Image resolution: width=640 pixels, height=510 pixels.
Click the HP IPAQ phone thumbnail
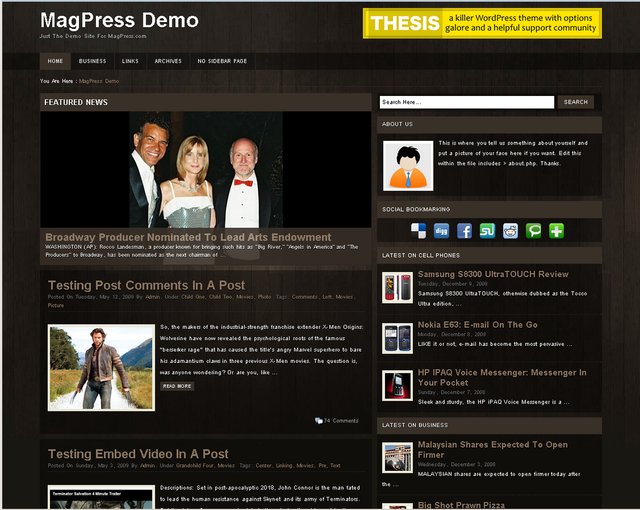(397, 386)
